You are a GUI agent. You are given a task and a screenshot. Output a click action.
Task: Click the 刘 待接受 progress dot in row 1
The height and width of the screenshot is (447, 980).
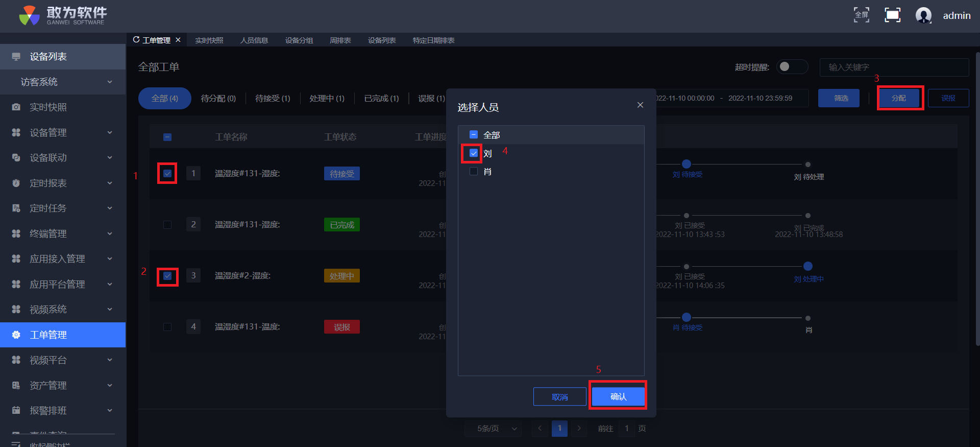point(687,164)
